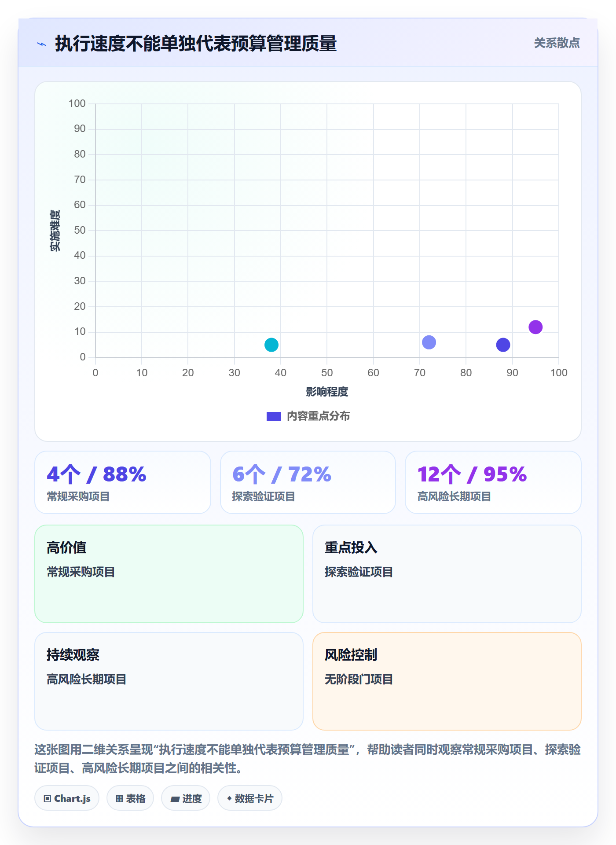Click 探索验证项目 text in 重点投入 card
The height and width of the screenshot is (845, 616).
coord(359,572)
